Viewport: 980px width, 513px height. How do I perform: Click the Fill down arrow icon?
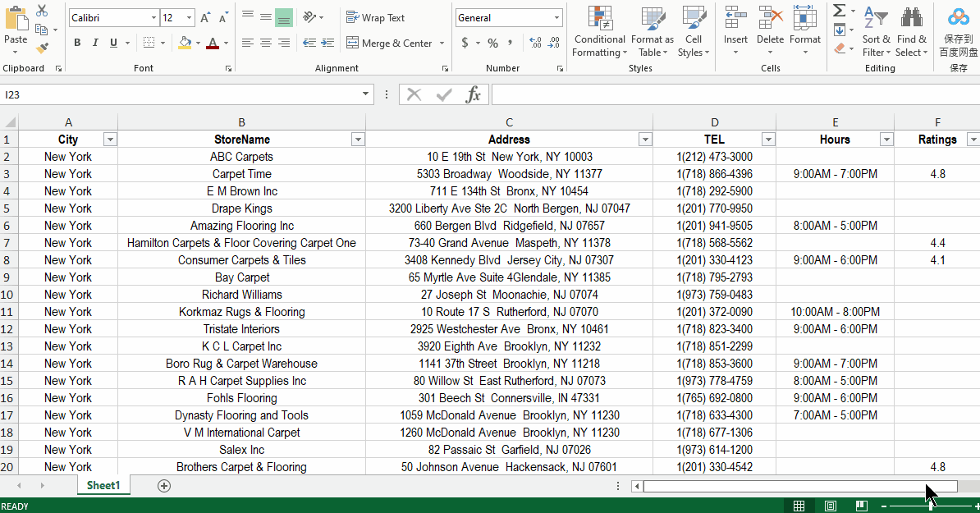pyautogui.click(x=840, y=30)
